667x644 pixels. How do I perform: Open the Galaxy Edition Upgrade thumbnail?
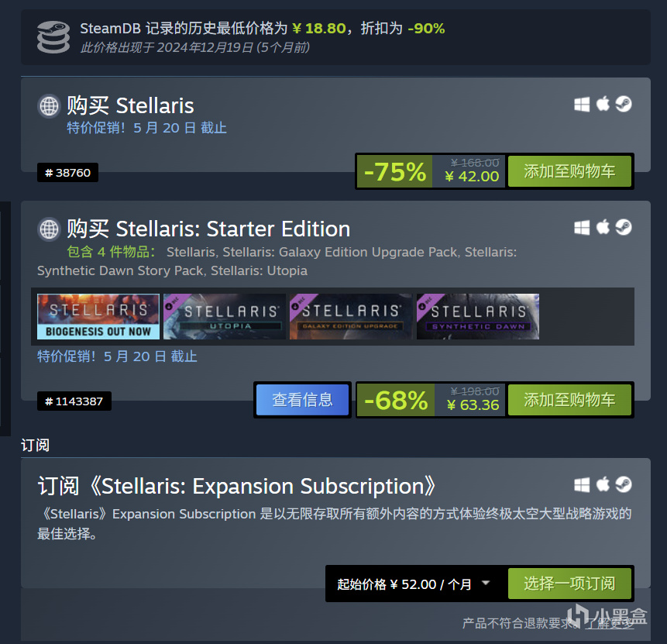[x=351, y=316]
